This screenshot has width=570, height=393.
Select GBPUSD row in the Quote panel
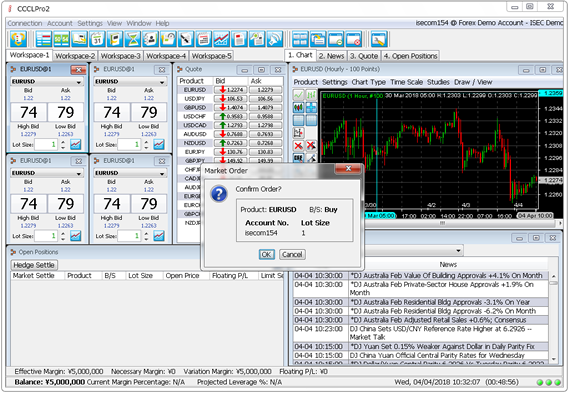coord(230,108)
